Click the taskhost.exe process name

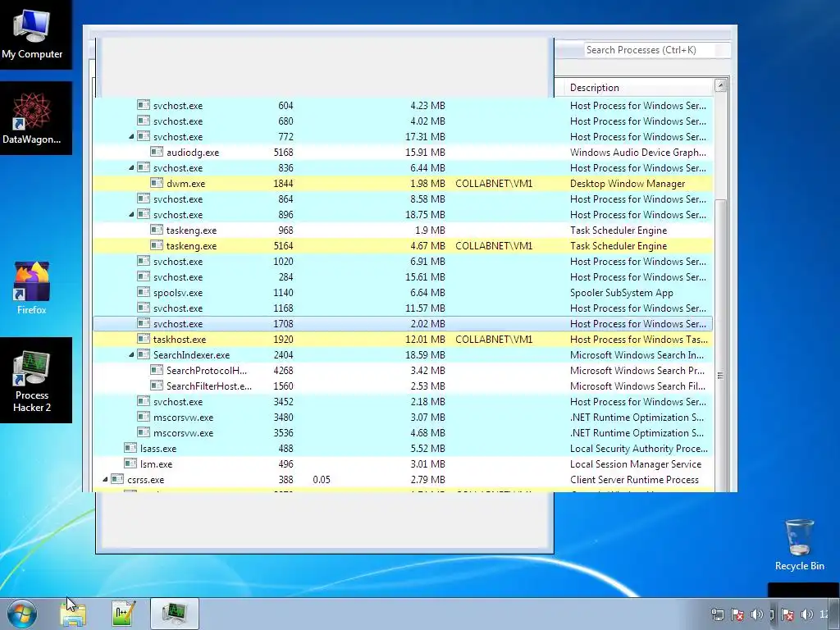click(180, 339)
